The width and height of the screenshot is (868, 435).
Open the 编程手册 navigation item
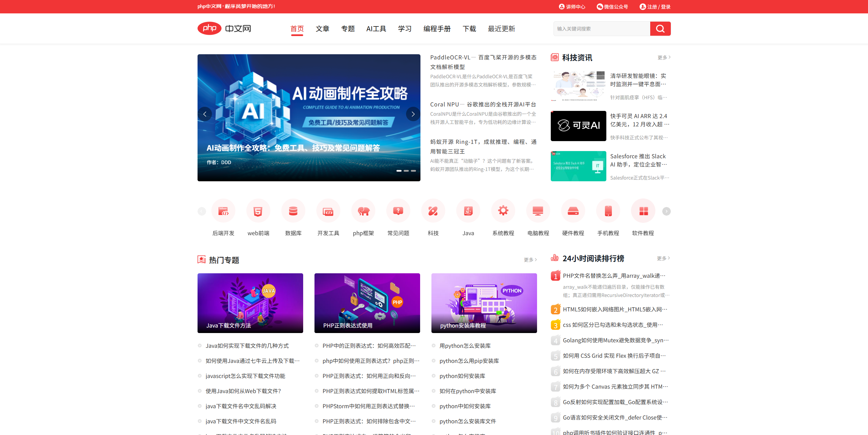pos(437,29)
